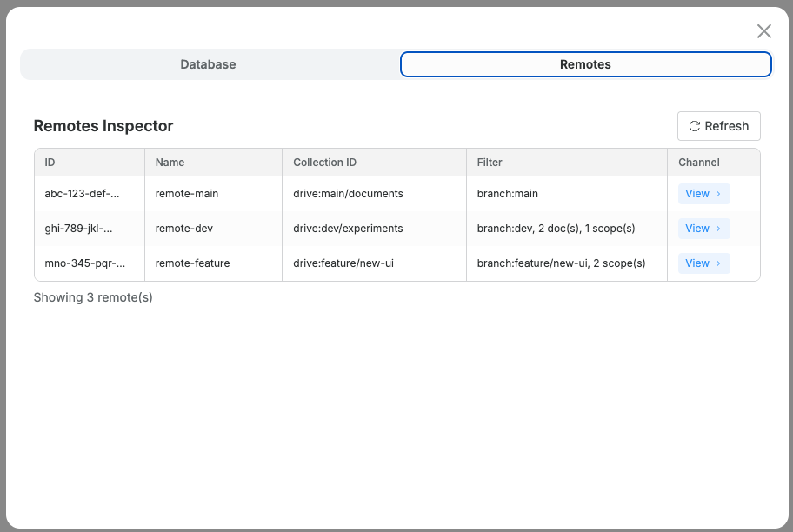Select the Remotes tab
The image size is (793, 532).
pos(584,63)
